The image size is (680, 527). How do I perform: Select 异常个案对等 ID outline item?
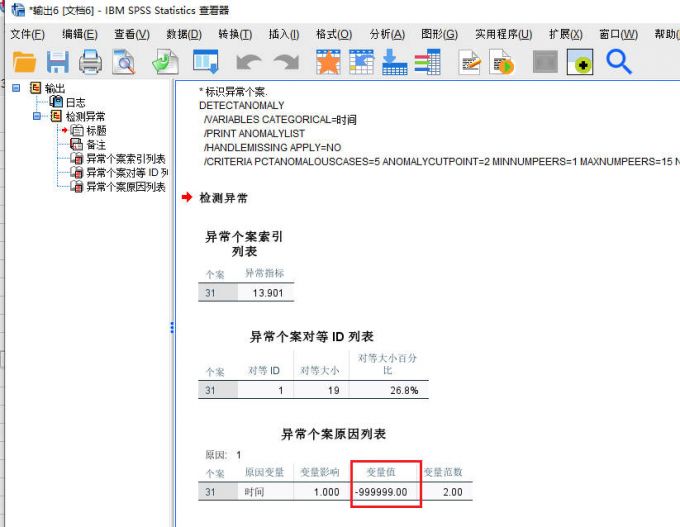(127, 173)
